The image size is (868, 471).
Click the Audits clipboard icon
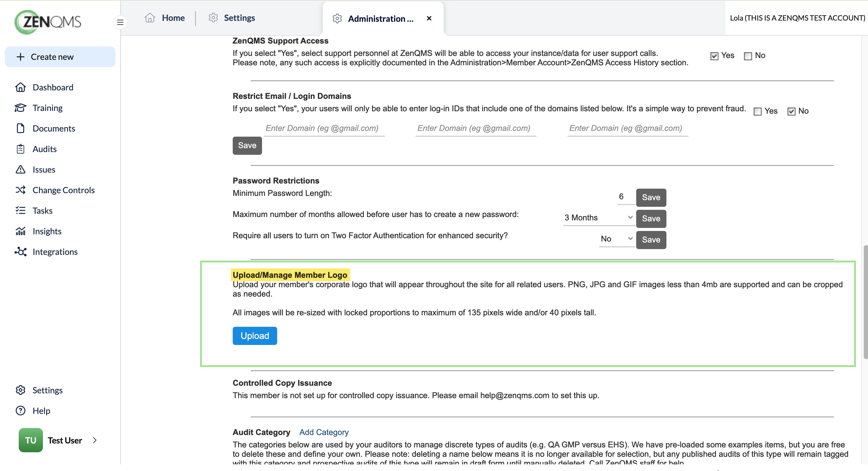tap(21, 149)
